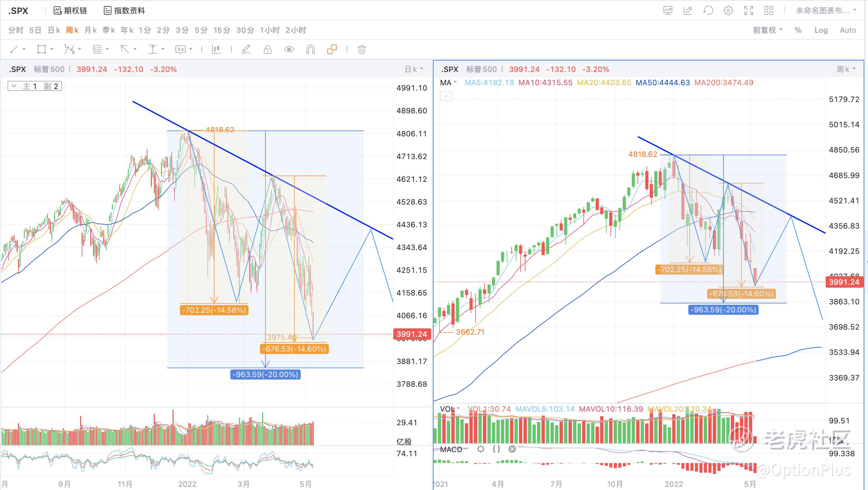This screenshot has width=868, height=490.
Task: Open the multi-chart grid layout icon
Action: 769,10
